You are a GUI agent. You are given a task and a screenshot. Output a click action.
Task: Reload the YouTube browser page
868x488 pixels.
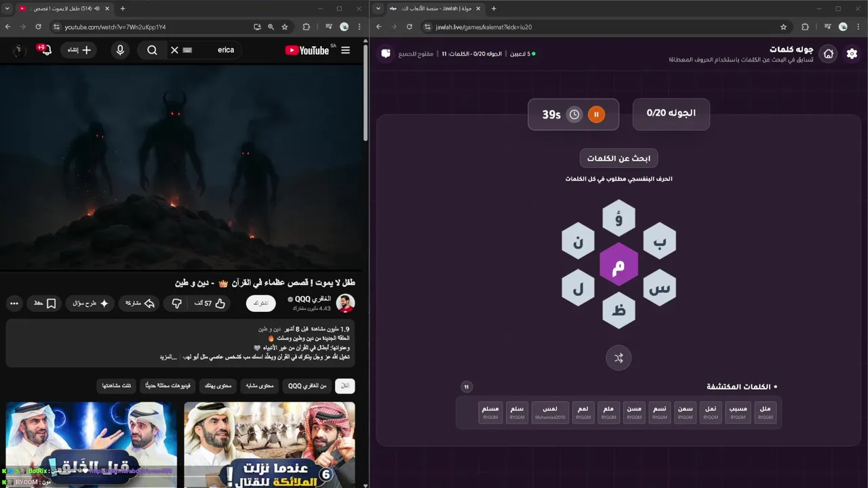pos(38,27)
